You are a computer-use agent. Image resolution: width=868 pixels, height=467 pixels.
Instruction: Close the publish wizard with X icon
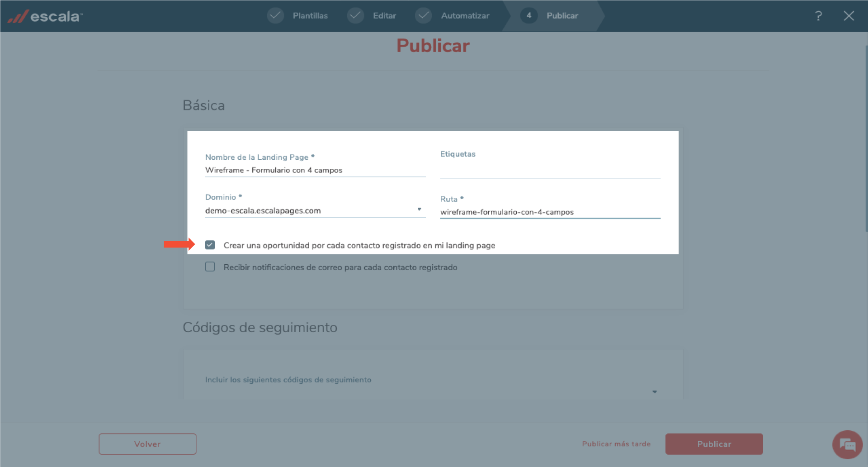pyautogui.click(x=849, y=16)
